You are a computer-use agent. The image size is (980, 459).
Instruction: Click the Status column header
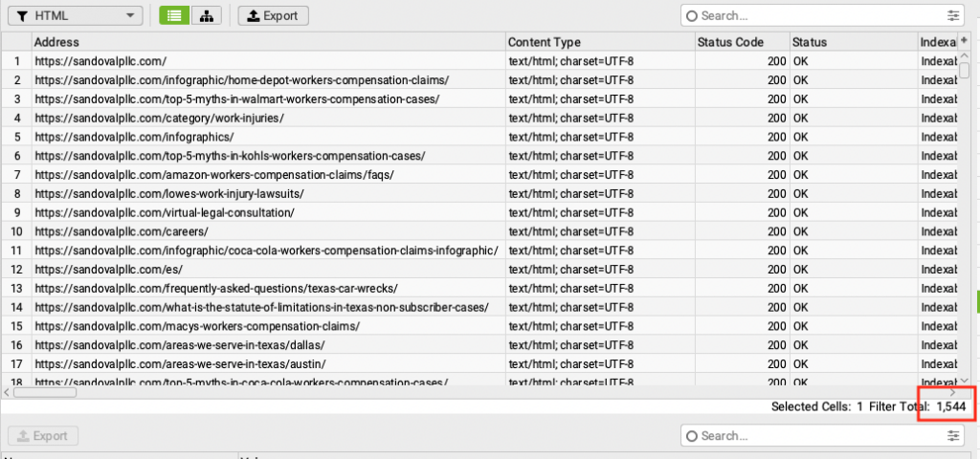pyautogui.click(x=850, y=42)
